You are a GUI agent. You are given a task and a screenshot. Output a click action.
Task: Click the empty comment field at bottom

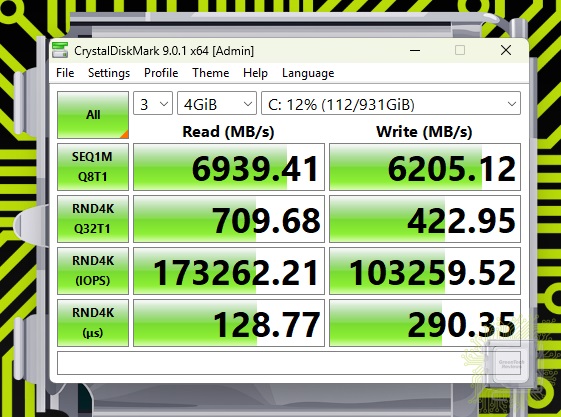pyautogui.click(x=289, y=363)
